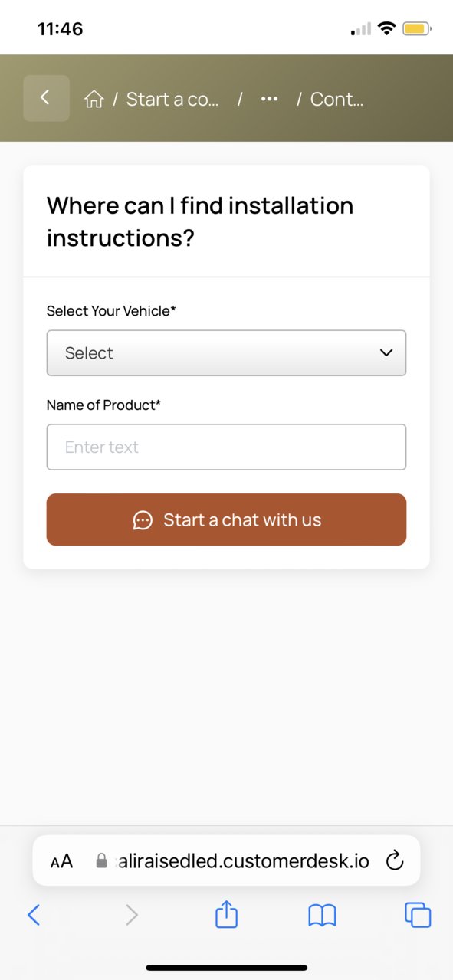Viewport: 453px width, 980px height.
Task: Open Safari's AA text size menu
Action: tap(61, 861)
